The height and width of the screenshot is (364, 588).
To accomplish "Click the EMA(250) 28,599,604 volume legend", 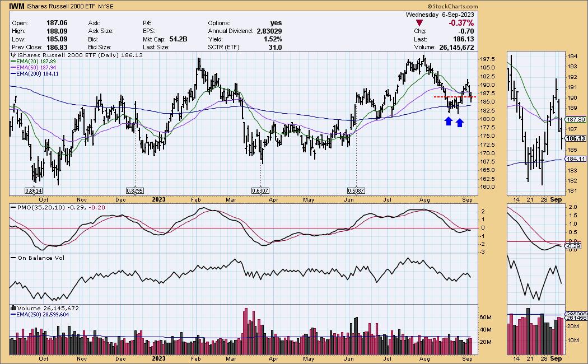I will pos(40,315).
